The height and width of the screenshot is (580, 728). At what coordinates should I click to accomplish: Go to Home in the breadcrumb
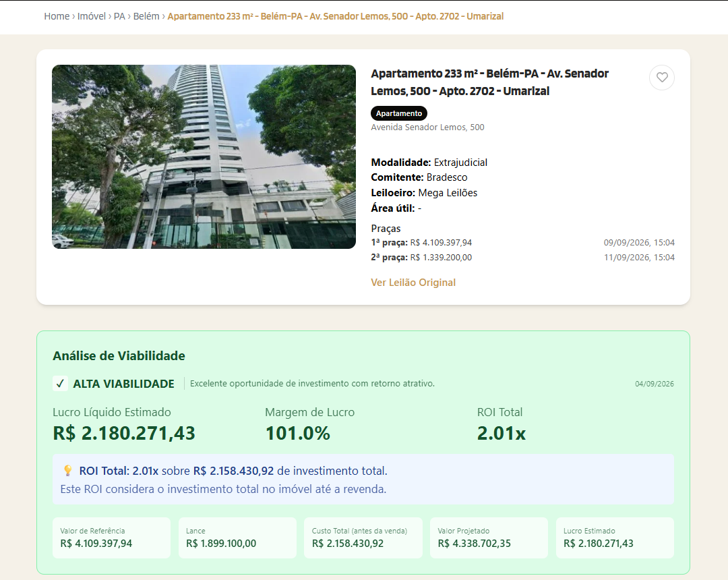(57, 16)
